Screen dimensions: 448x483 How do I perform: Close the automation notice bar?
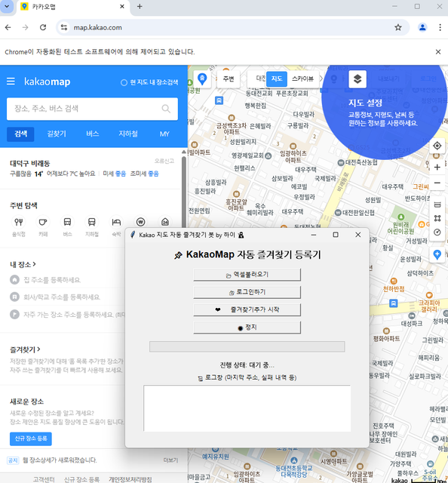(x=438, y=52)
